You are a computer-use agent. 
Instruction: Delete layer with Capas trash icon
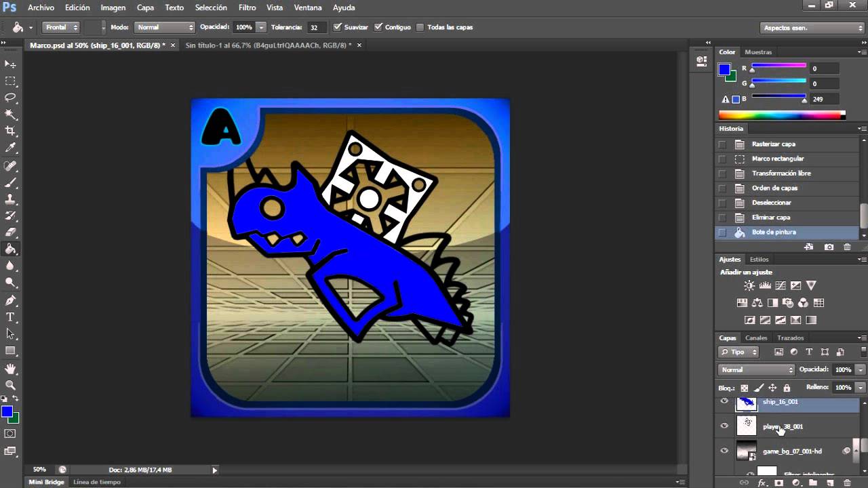847,483
